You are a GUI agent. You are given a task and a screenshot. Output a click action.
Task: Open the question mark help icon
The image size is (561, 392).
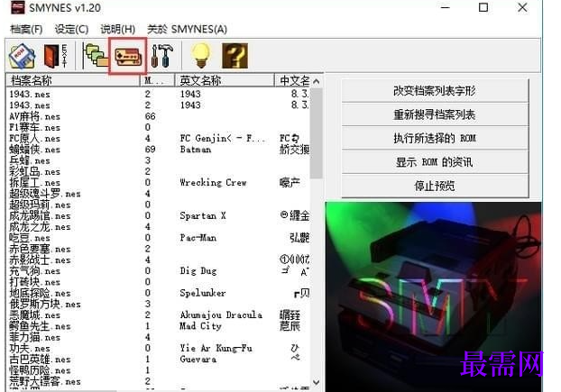(235, 56)
